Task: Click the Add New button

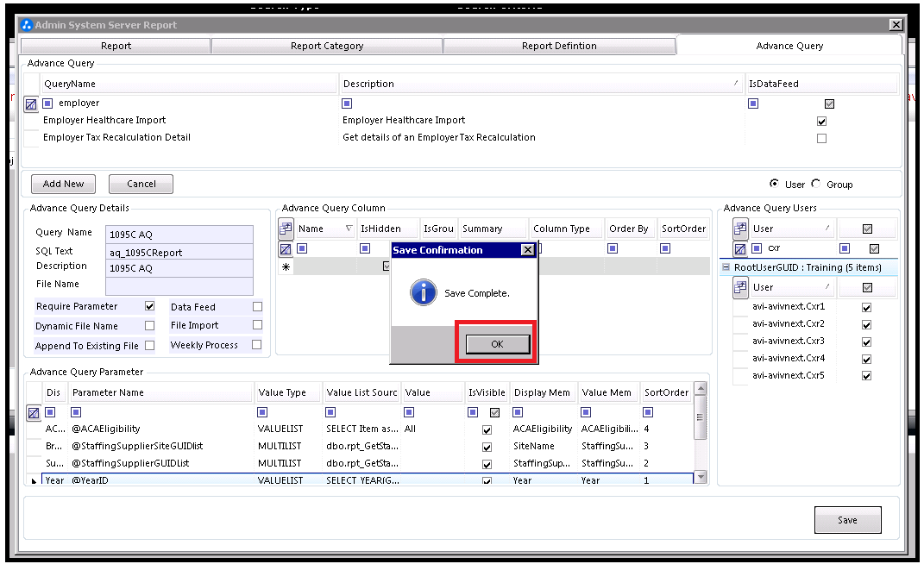Action: click(63, 184)
